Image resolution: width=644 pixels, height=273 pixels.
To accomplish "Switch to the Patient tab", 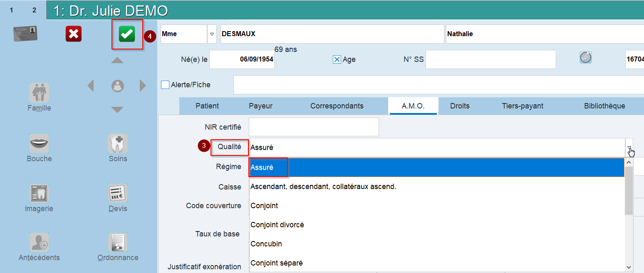I will 207,106.
